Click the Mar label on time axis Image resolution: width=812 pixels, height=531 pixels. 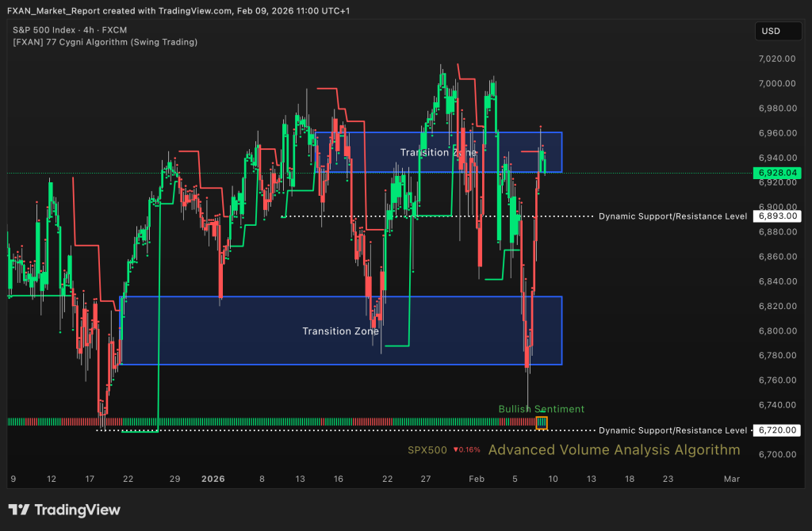pyautogui.click(x=731, y=479)
